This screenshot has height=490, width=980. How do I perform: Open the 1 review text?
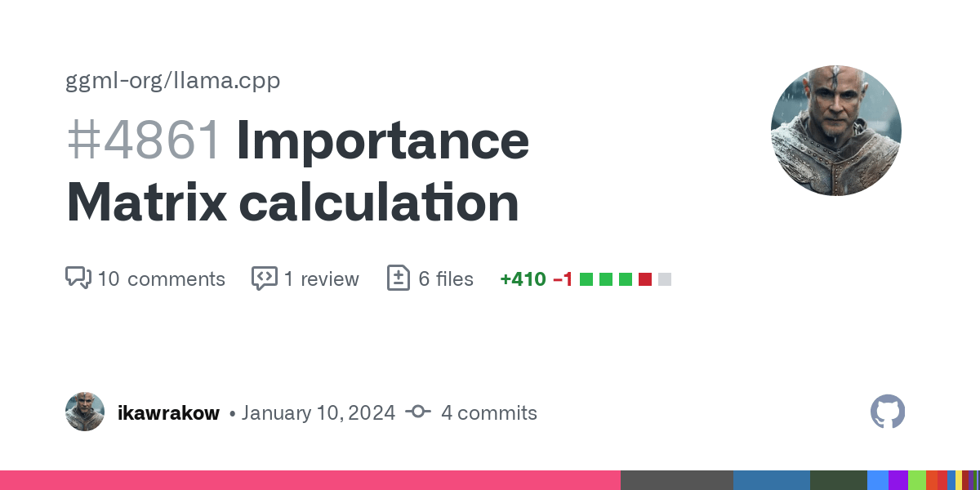click(321, 278)
